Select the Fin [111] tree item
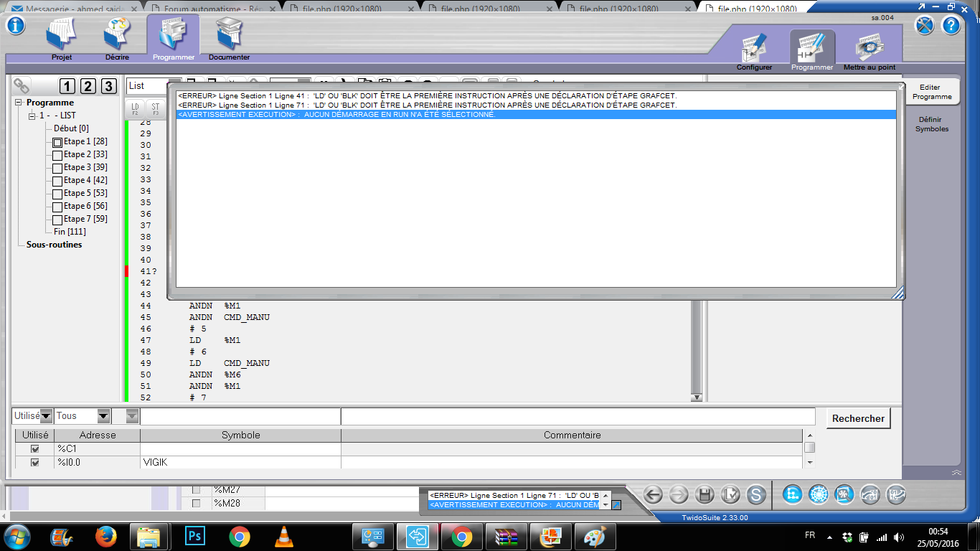Image resolution: width=980 pixels, height=551 pixels. pyautogui.click(x=70, y=232)
